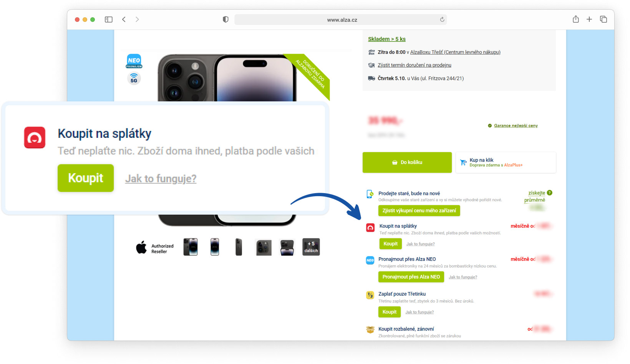The height and width of the screenshot is (364, 630).
Task: Open Garance nejlepší ceny link
Action: [516, 126]
